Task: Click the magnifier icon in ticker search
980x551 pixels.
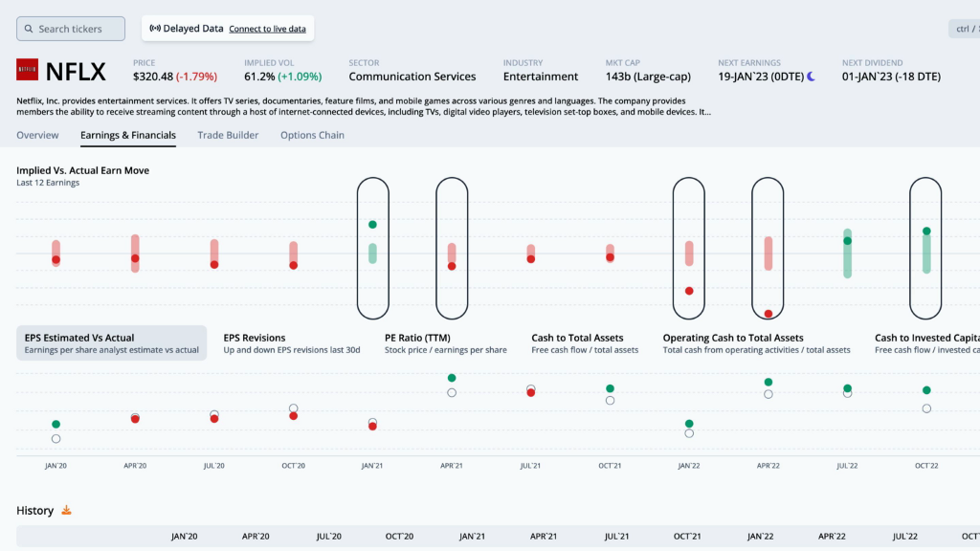Action: coord(29,29)
